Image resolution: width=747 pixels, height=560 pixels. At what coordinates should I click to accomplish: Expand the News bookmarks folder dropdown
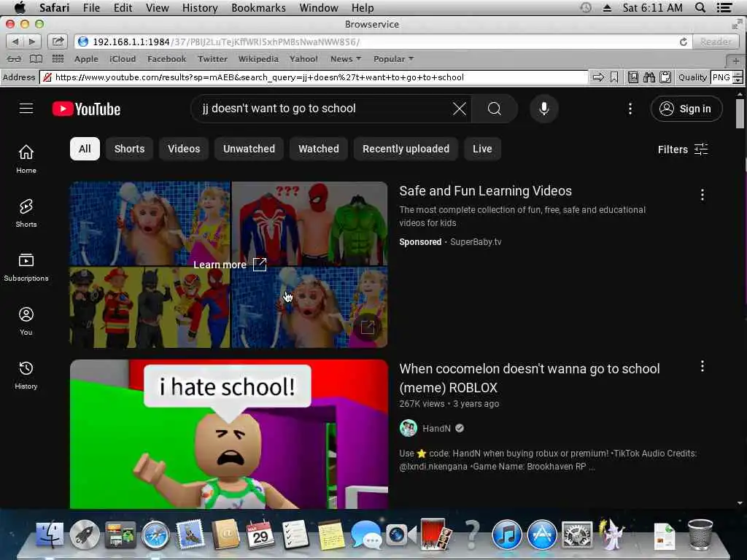click(x=346, y=59)
